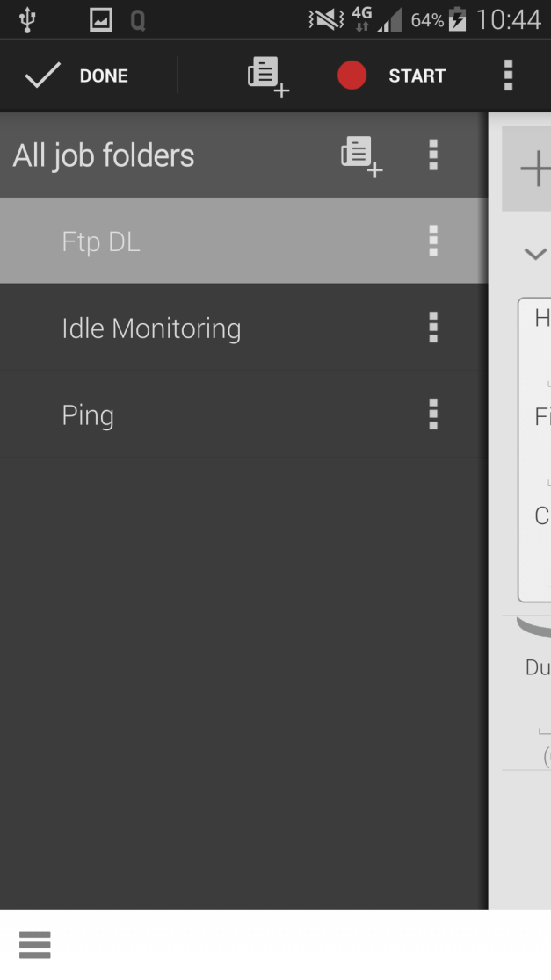Click the plus button in right panel
The width and height of the screenshot is (551, 980).
point(528,168)
